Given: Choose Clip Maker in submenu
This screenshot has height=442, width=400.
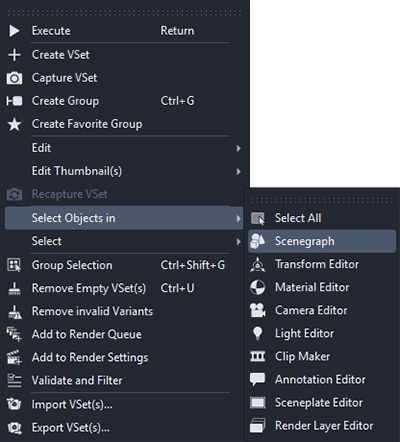Looking at the screenshot, I should (x=322, y=357).
